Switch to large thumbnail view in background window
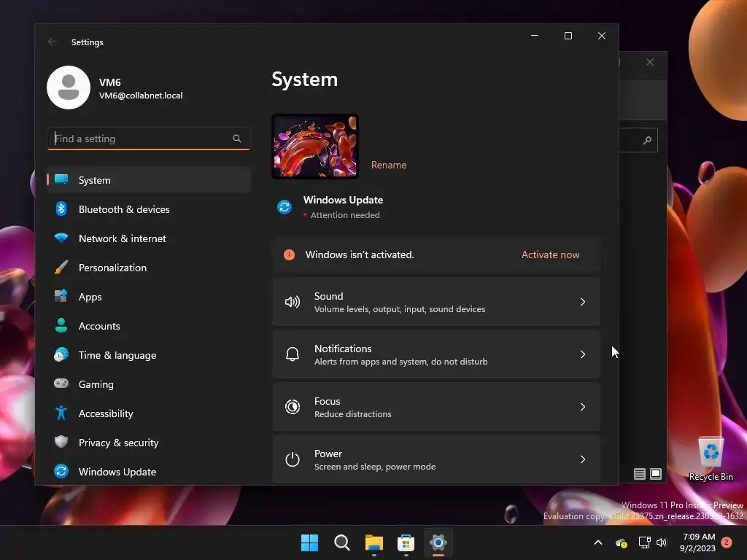This screenshot has width=747, height=560. tap(656, 474)
